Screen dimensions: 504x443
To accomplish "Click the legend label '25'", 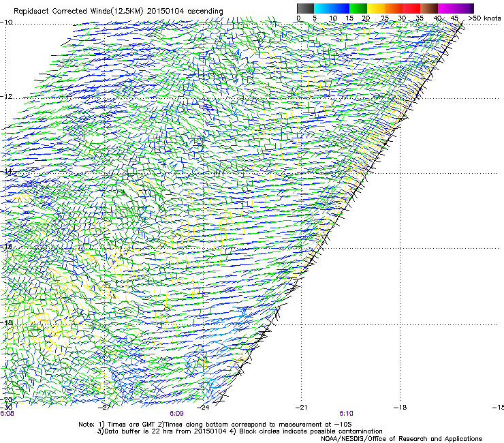I will tap(385, 18).
